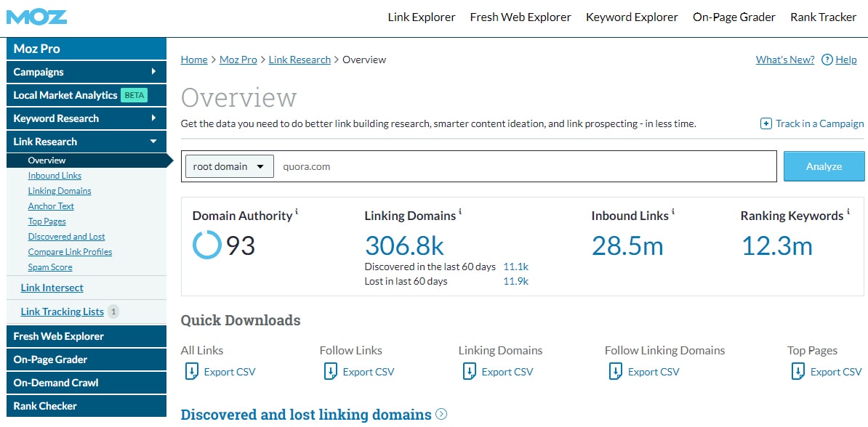Switch to Keyword Explorer in the top navigation
The width and height of the screenshot is (868, 427).
(631, 17)
